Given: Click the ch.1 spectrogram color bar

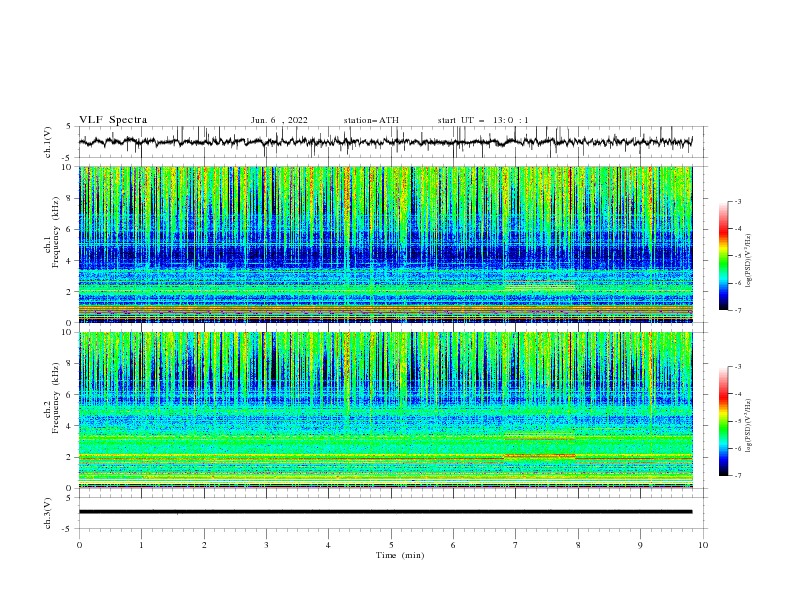Looking at the screenshot, I should (723, 256).
